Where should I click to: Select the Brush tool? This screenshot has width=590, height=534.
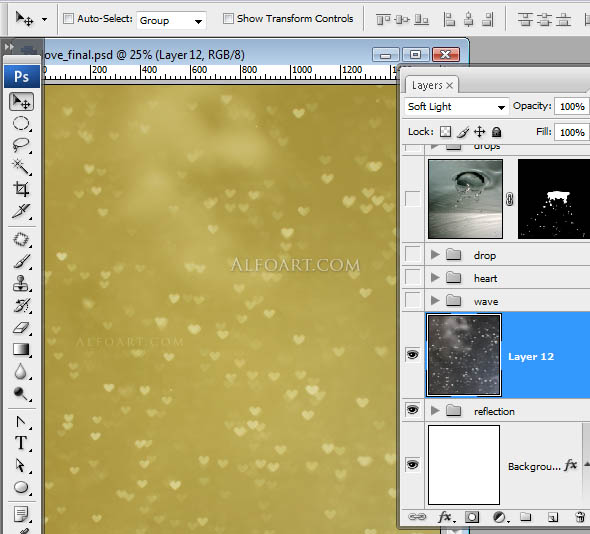pyautogui.click(x=21, y=262)
